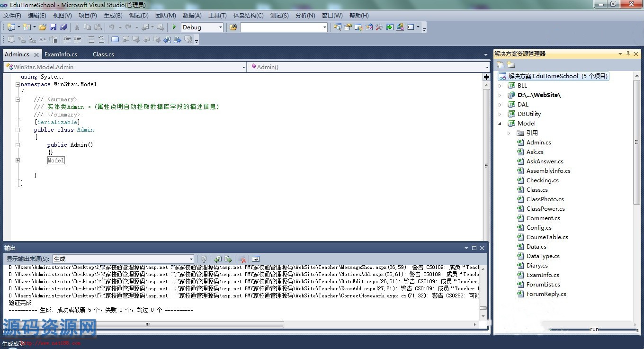
Task: Click the Properties icon in Solution Explorer
Action: pos(501,65)
